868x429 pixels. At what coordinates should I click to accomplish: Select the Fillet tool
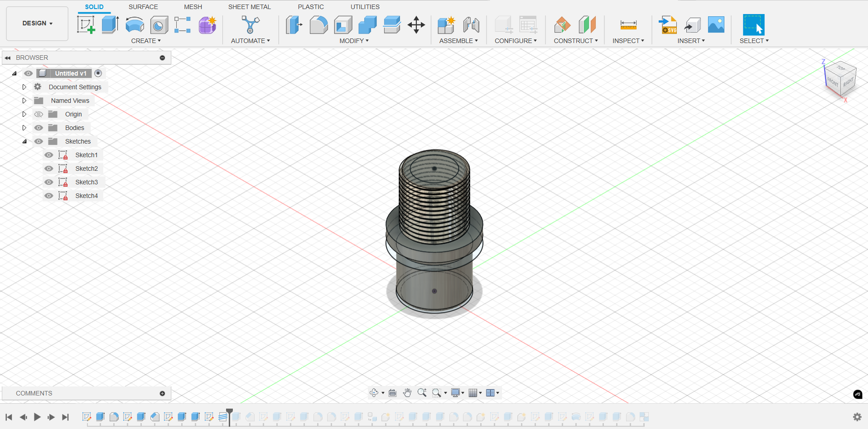click(x=318, y=24)
